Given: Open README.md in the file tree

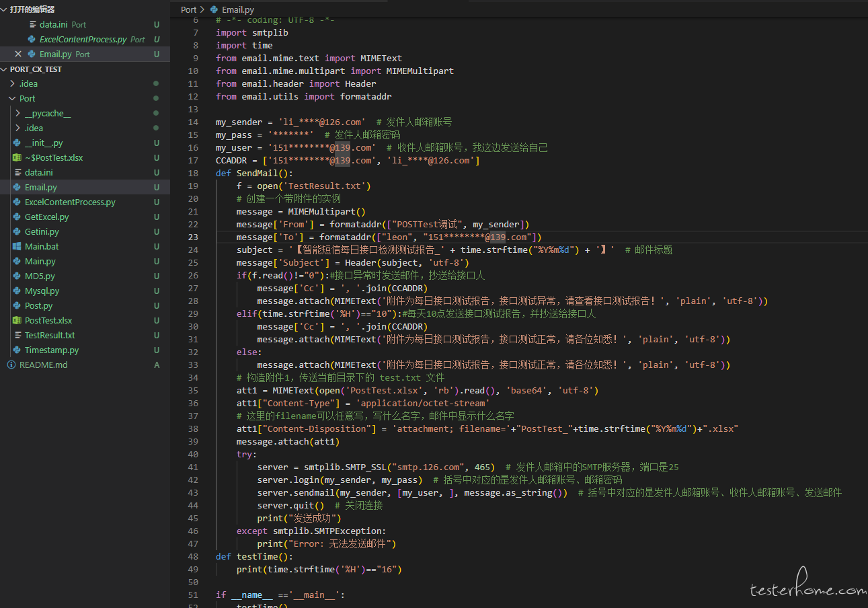Looking at the screenshot, I should click(44, 365).
